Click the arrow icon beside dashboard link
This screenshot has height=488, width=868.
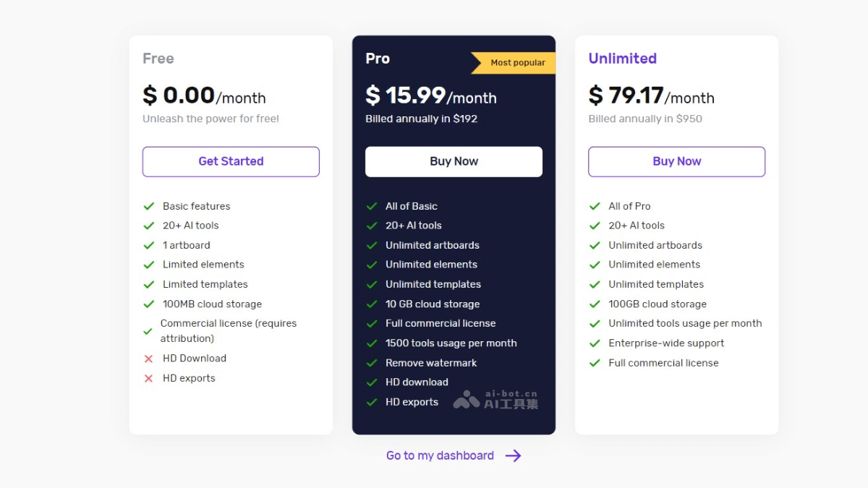(513, 455)
